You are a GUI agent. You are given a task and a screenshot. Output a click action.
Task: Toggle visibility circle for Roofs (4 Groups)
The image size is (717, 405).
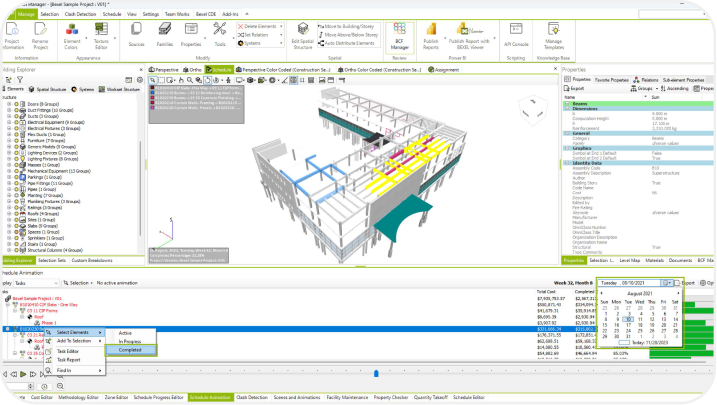pyautogui.click(x=16, y=213)
